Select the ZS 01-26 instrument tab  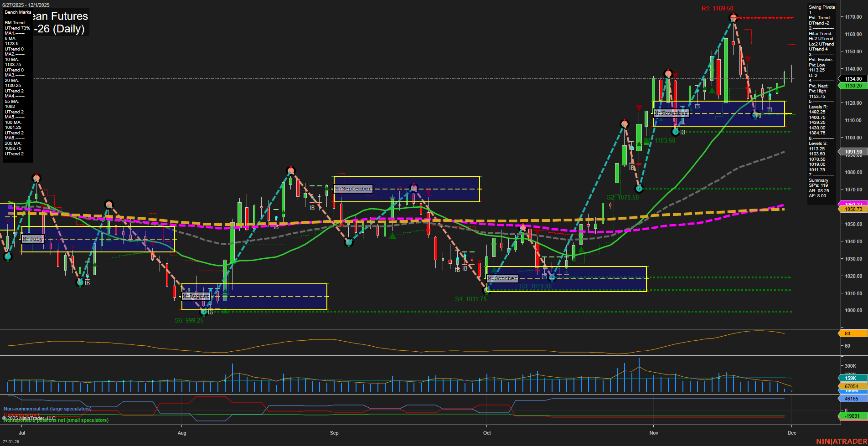11,441
